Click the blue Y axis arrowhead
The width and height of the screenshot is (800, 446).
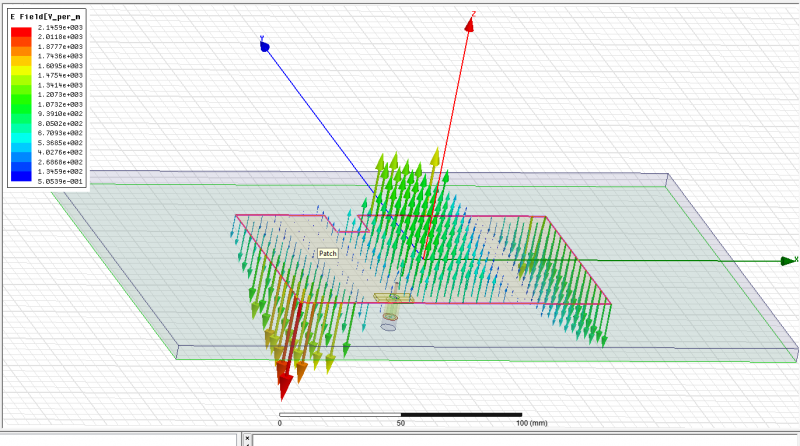tap(264, 46)
